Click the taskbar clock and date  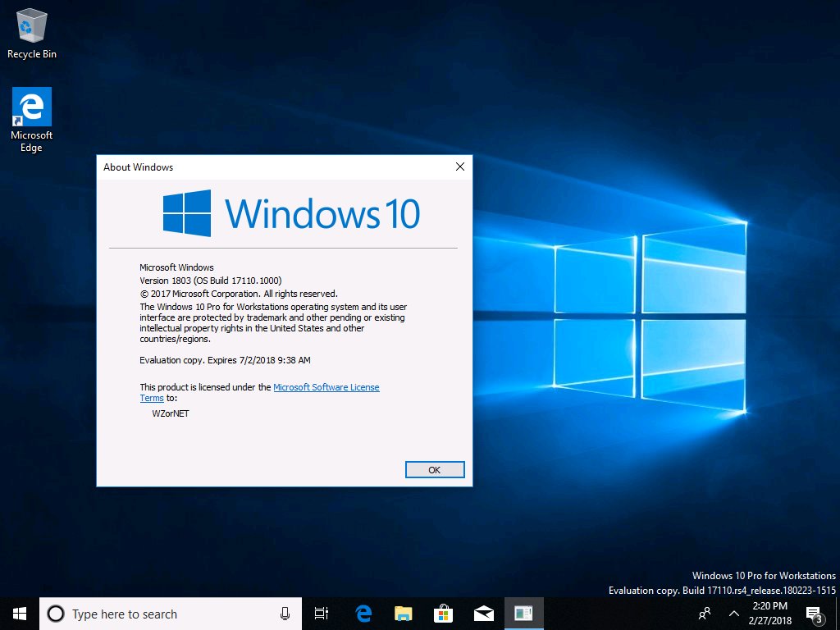769,614
